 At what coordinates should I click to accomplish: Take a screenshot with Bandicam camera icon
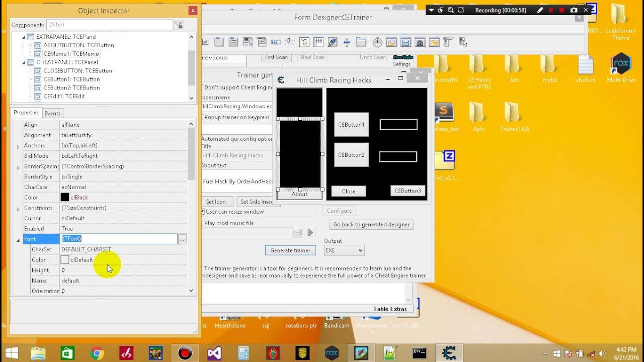(574, 10)
